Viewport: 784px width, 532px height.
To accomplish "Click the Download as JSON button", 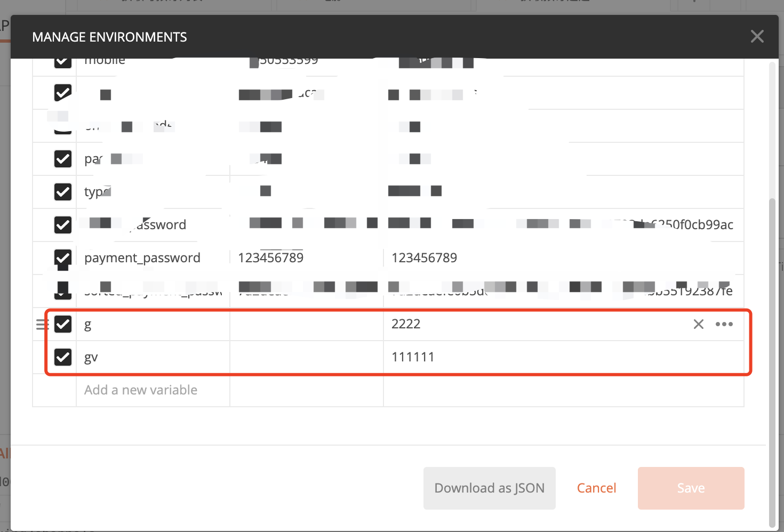I will pyautogui.click(x=489, y=488).
